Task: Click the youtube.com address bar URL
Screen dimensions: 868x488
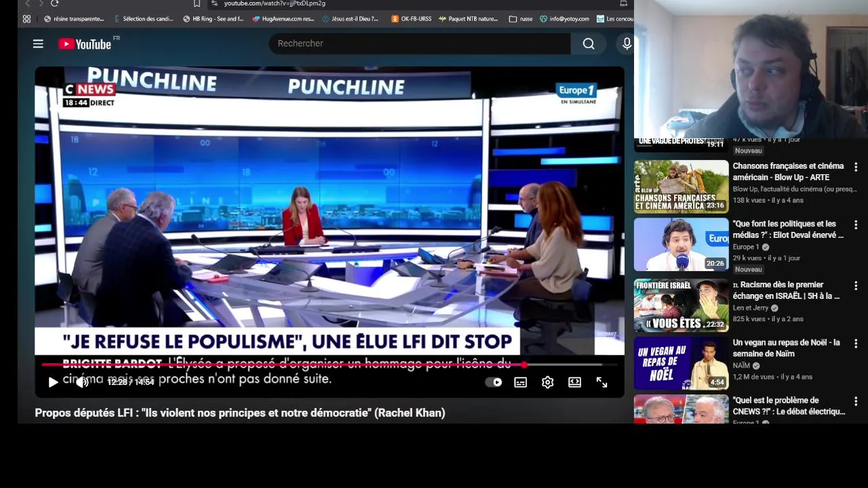Action: [275, 3]
